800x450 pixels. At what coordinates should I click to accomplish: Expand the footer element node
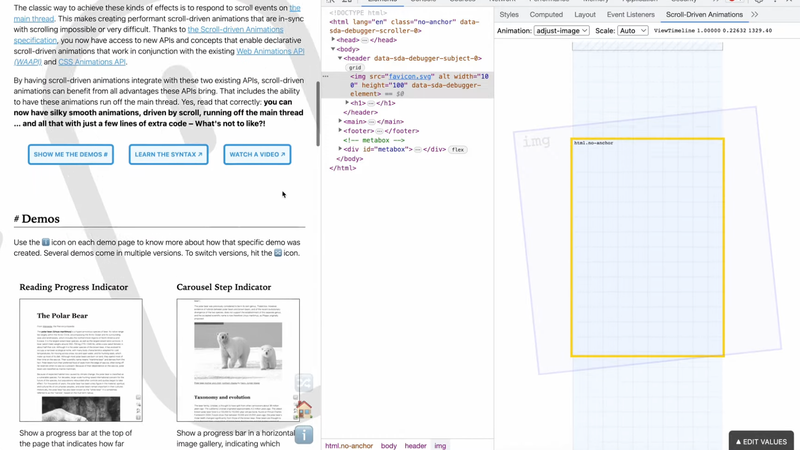340,130
